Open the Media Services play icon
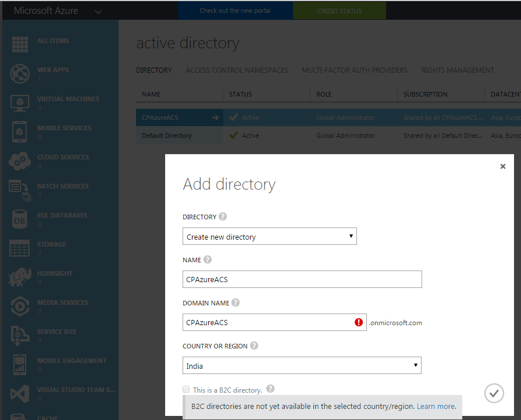The image size is (521, 420). 20,306
